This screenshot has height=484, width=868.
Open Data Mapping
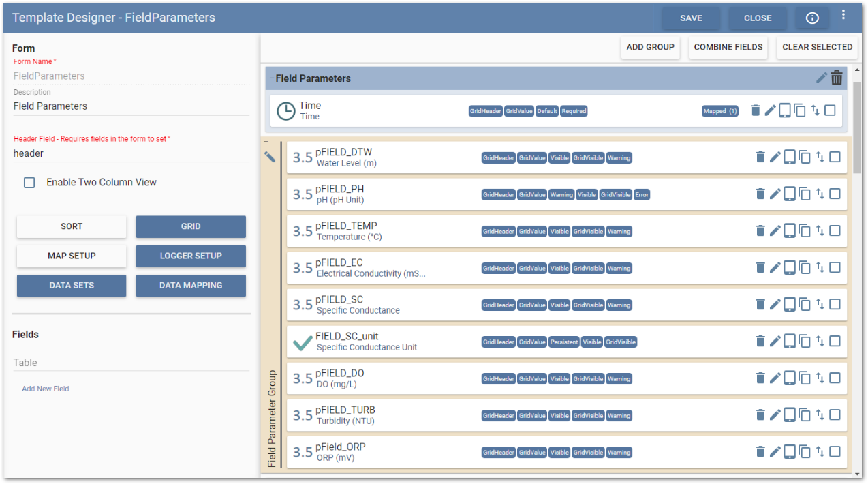pyautogui.click(x=191, y=285)
